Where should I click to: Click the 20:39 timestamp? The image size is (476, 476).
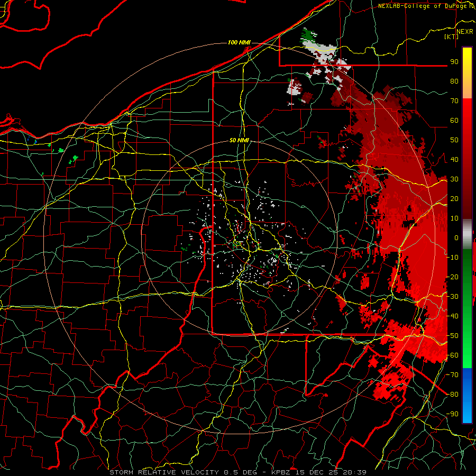point(355,472)
